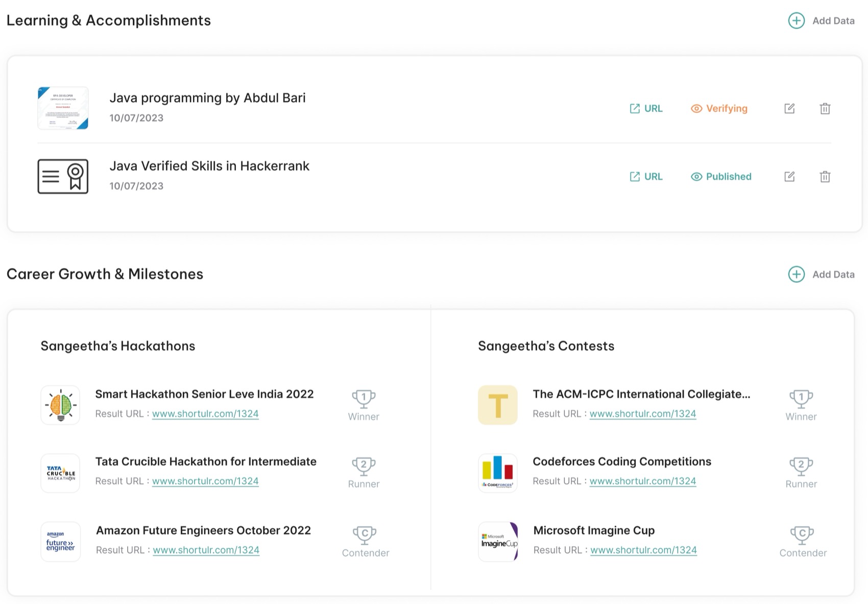This screenshot has height=604, width=868.
Task: Click Codeforces Coding Competitions title
Action: [x=622, y=462]
